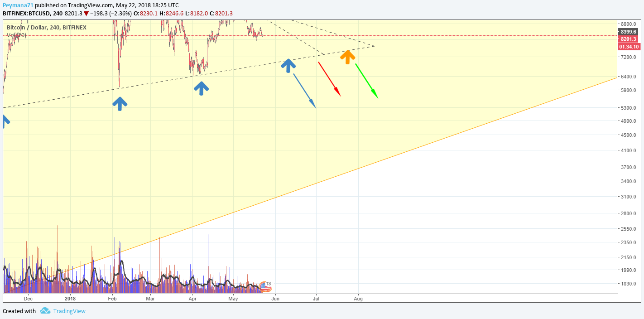The height and width of the screenshot is (319, 644).
Task: Click the May label on time axis
Action: click(233, 299)
